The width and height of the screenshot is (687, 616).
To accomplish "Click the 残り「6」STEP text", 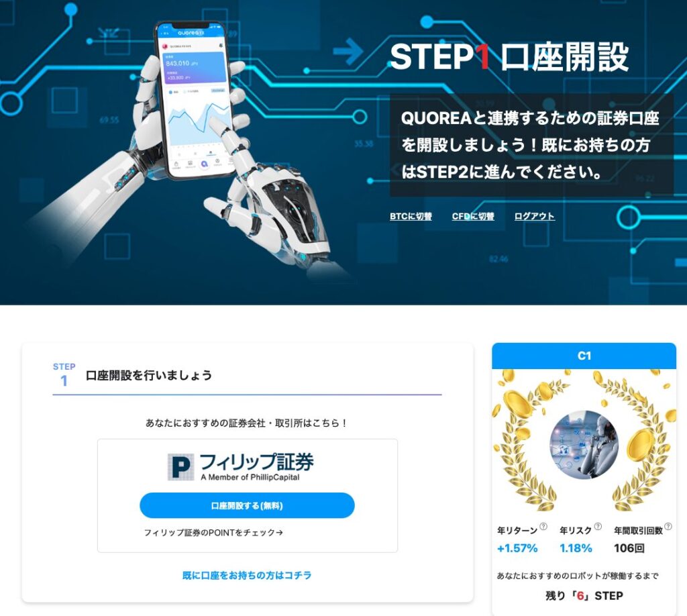I will (584, 596).
